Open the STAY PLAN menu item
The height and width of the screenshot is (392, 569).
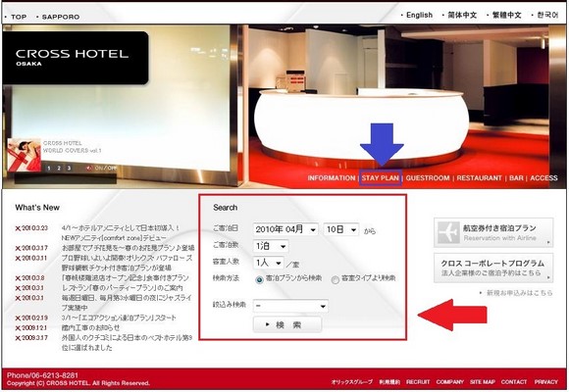click(x=381, y=178)
